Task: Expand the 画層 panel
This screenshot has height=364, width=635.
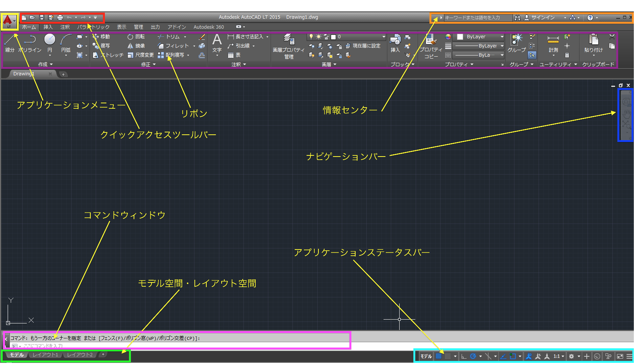Action: click(329, 65)
